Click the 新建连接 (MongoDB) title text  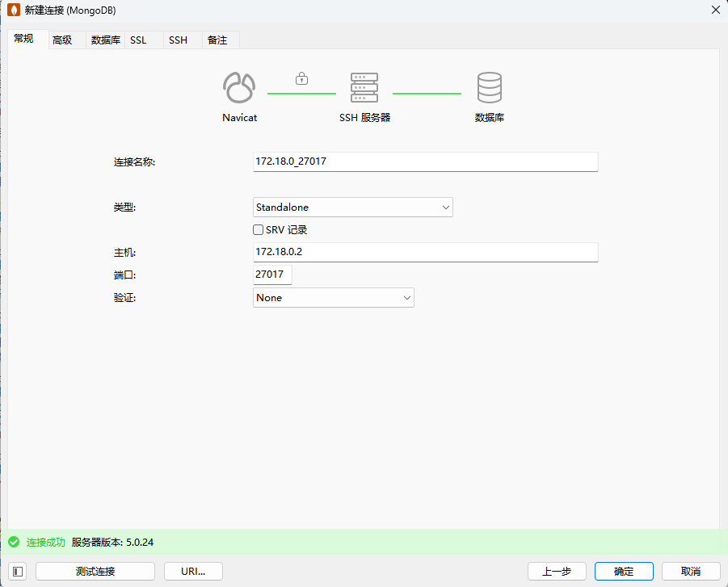pos(70,10)
